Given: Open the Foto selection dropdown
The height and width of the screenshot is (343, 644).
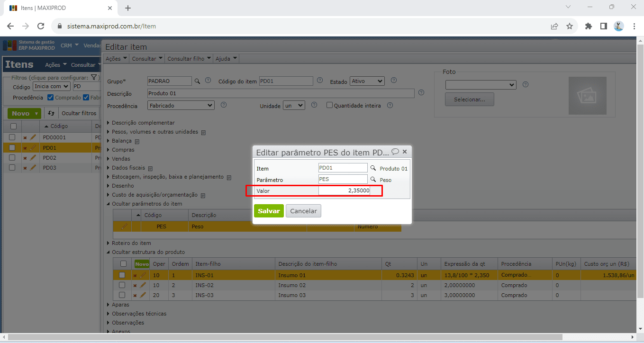Looking at the screenshot, I should (x=481, y=84).
